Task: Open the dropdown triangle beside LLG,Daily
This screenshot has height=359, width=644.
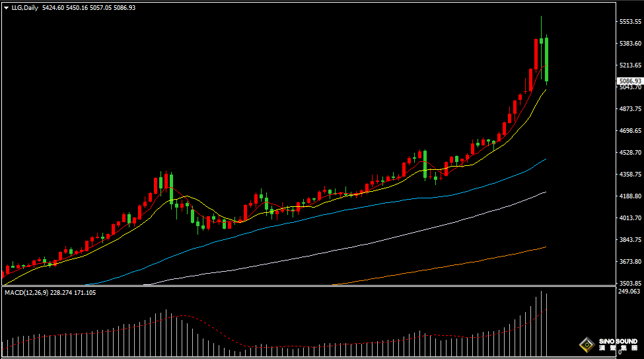Action: [x=6, y=8]
